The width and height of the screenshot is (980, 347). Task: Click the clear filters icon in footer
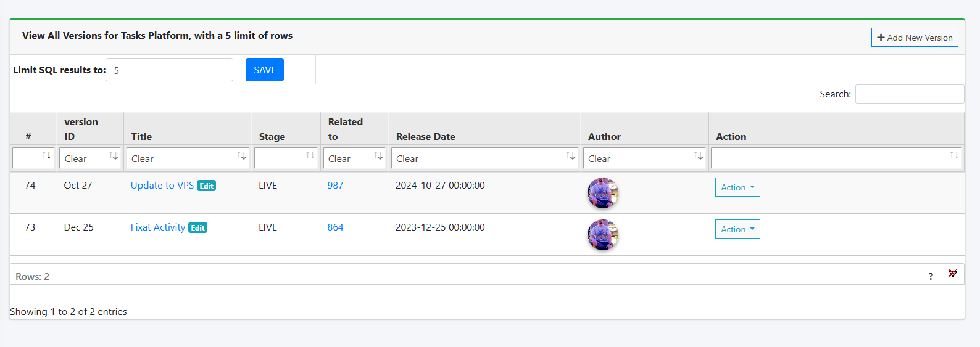[x=952, y=274]
